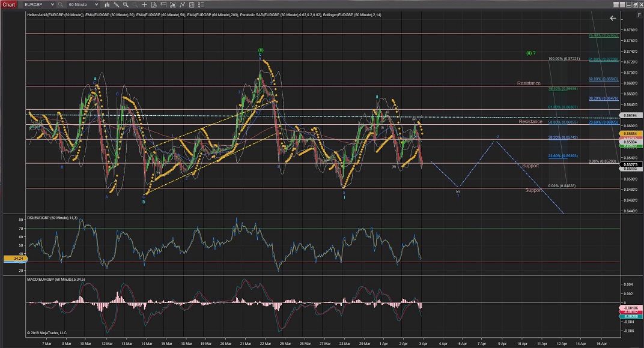Viewport: 644px width, 348px height.
Task: Click the RSI 34.24 value marker
Action: (16, 259)
